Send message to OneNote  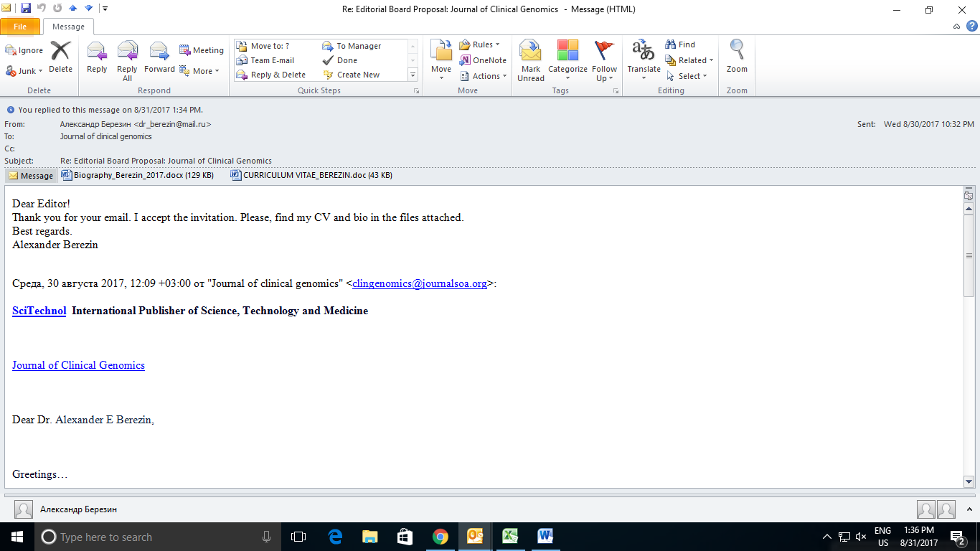(x=483, y=60)
